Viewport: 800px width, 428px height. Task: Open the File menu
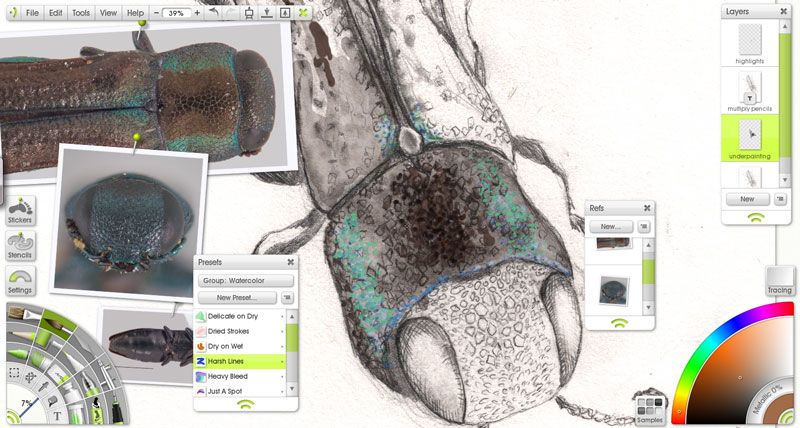point(32,13)
